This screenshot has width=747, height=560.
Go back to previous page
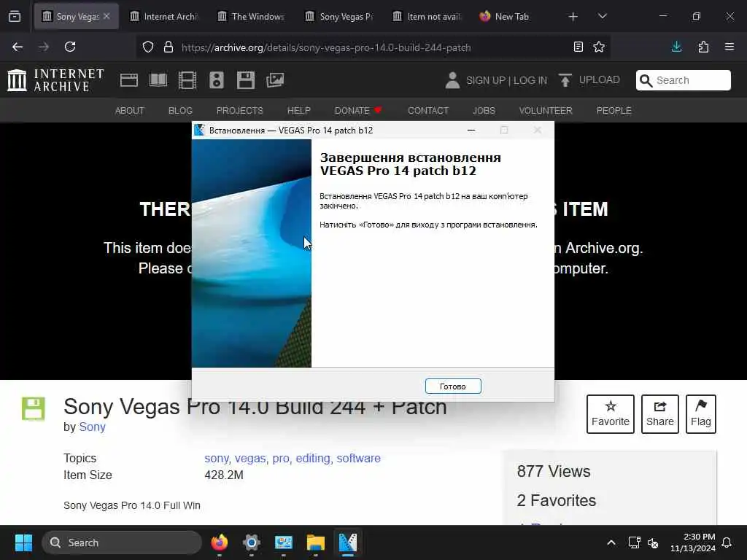click(x=18, y=47)
